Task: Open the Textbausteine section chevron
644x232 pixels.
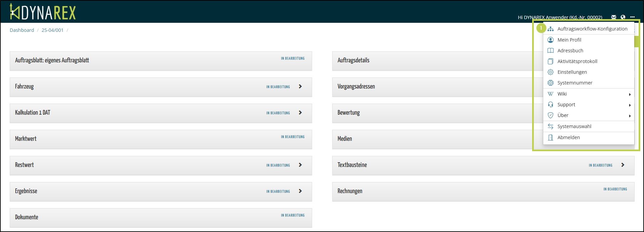Action: pyautogui.click(x=623, y=165)
